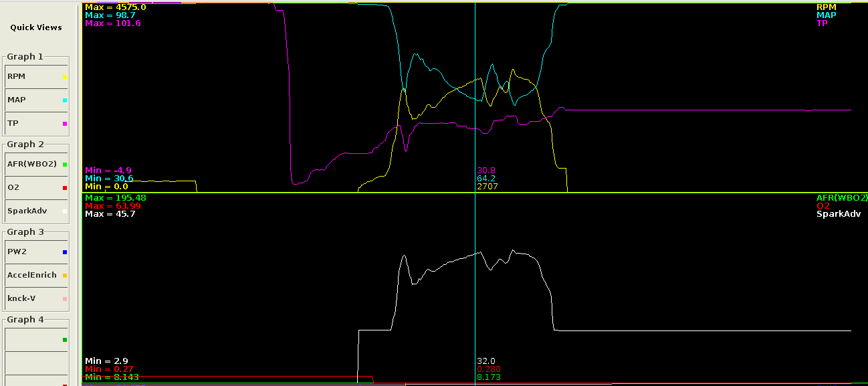Open the Quick Views panel header

tap(36, 27)
